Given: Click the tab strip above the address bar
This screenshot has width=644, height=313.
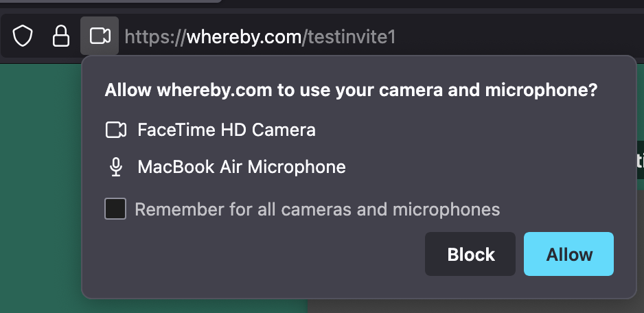Looking at the screenshot, I should pyautogui.click(x=412, y=5).
